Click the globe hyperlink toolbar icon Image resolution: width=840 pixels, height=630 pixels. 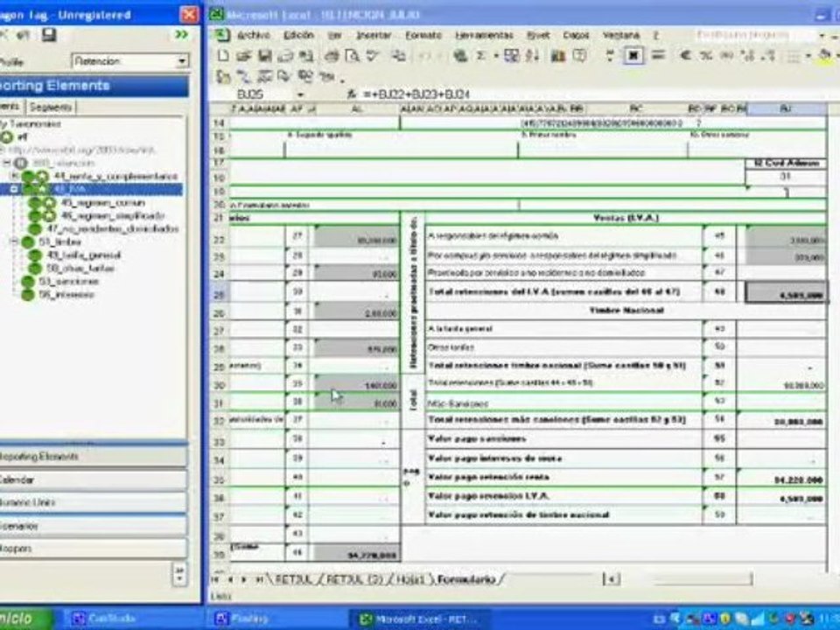click(x=459, y=56)
